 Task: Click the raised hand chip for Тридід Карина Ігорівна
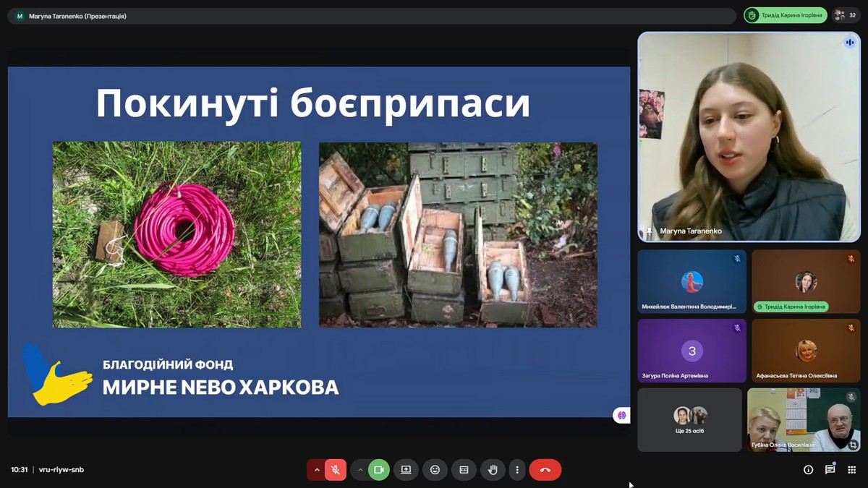tap(785, 15)
